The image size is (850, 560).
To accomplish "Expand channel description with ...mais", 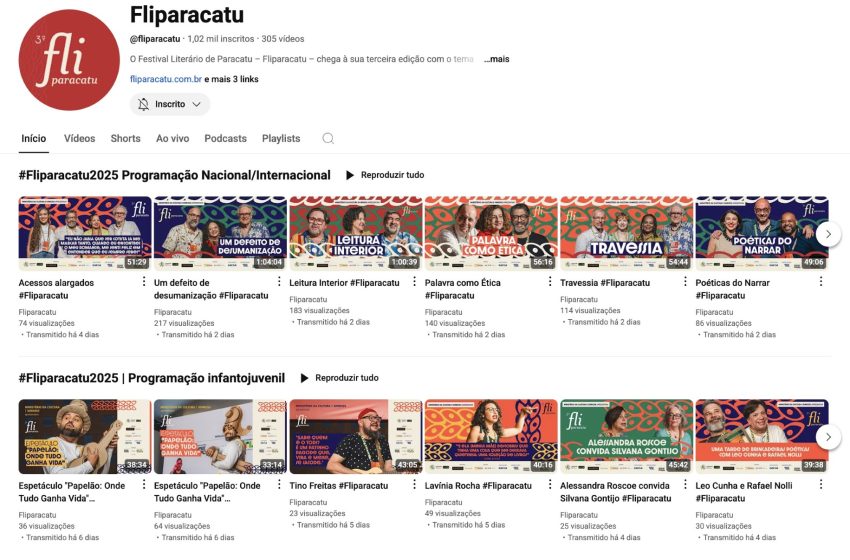I will pos(497,59).
